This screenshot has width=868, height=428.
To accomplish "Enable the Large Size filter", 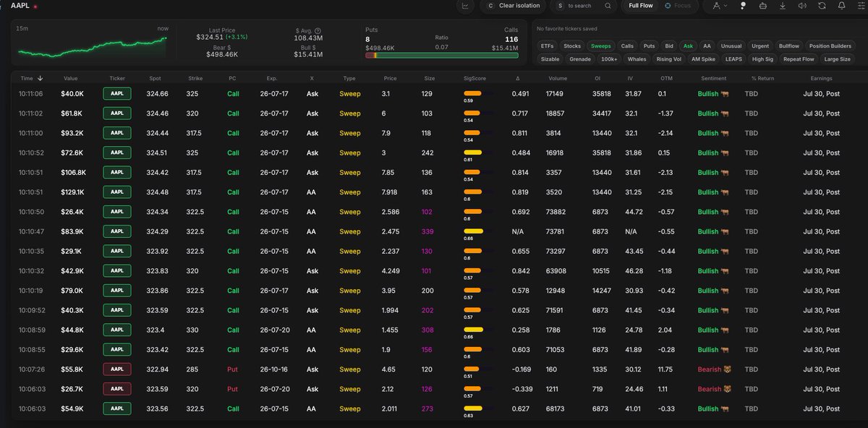I will point(837,59).
